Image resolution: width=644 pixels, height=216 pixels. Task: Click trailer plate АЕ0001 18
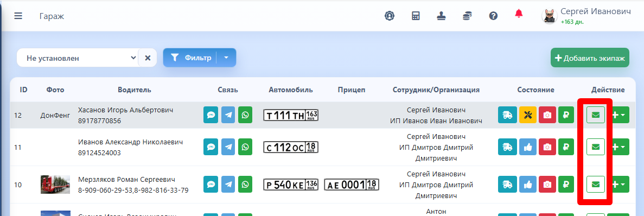(352, 185)
